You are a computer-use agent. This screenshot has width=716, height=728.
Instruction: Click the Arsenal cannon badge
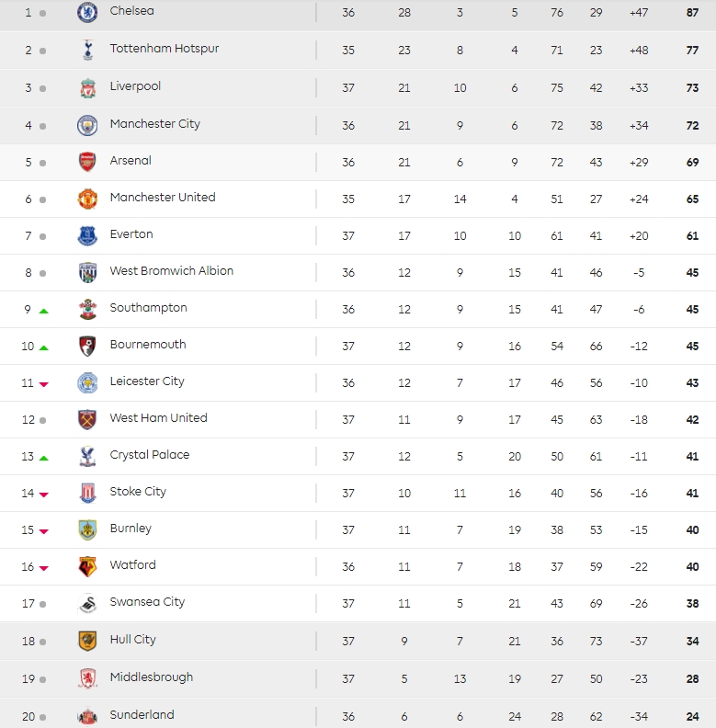pyautogui.click(x=87, y=162)
